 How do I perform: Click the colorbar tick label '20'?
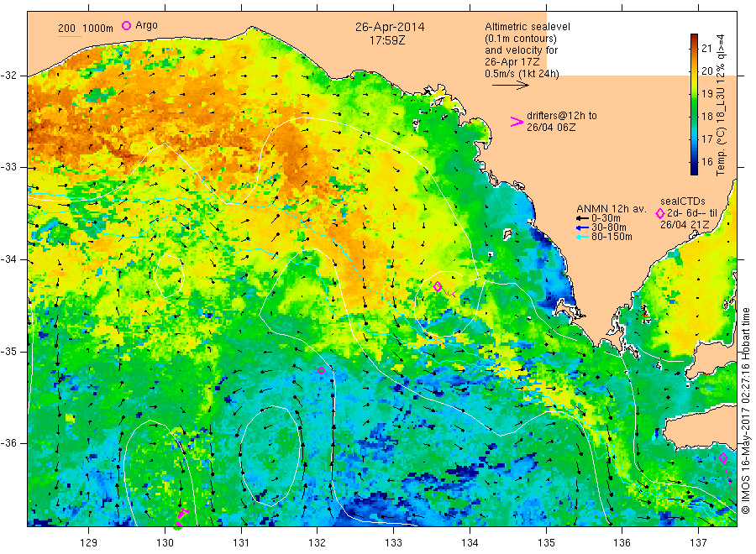tap(706, 71)
